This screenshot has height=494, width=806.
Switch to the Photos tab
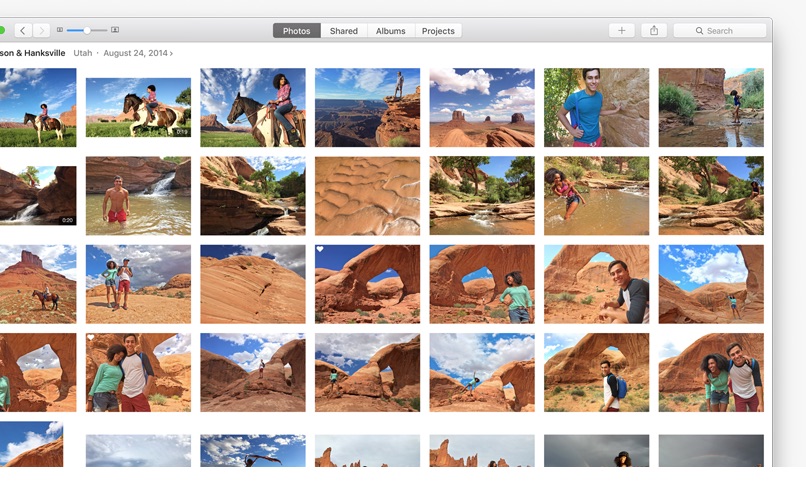pyautogui.click(x=297, y=31)
